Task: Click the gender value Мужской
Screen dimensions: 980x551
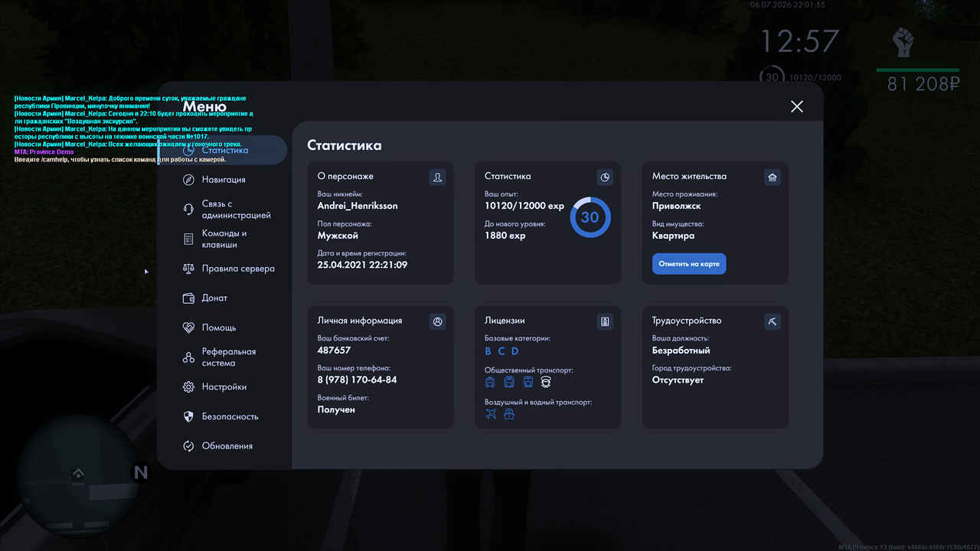Action: click(x=338, y=236)
